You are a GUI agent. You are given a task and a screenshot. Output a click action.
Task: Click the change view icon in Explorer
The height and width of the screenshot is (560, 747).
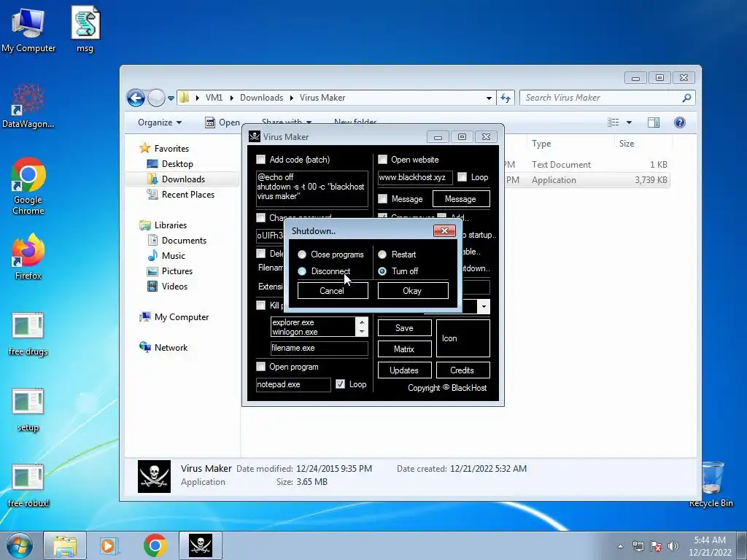(x=613, y=122)
